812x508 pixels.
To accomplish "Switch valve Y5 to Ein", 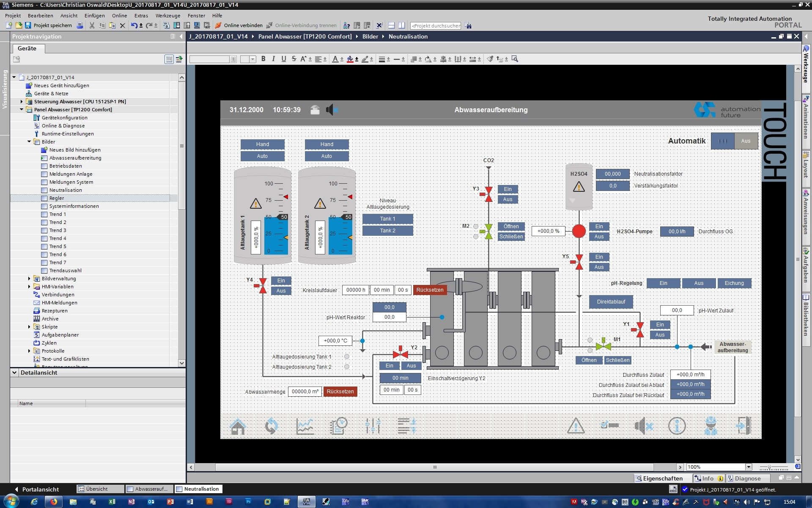I will pyautogui.click(x=599, y=257).
